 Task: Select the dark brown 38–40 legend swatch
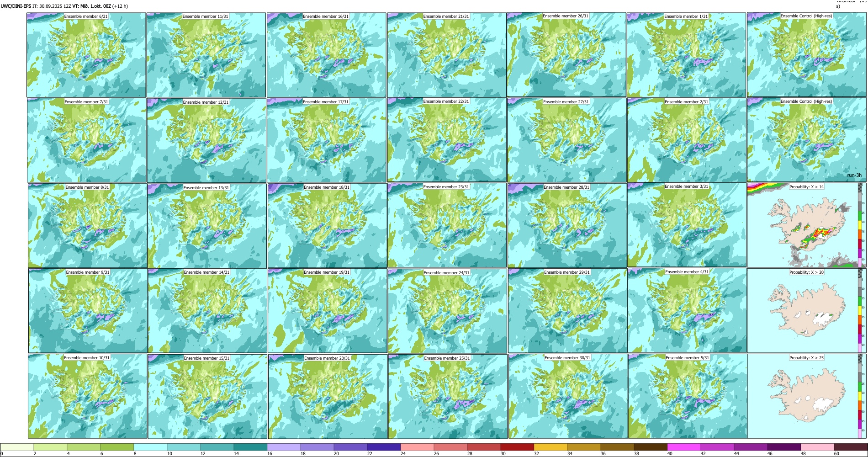(651, 447)
